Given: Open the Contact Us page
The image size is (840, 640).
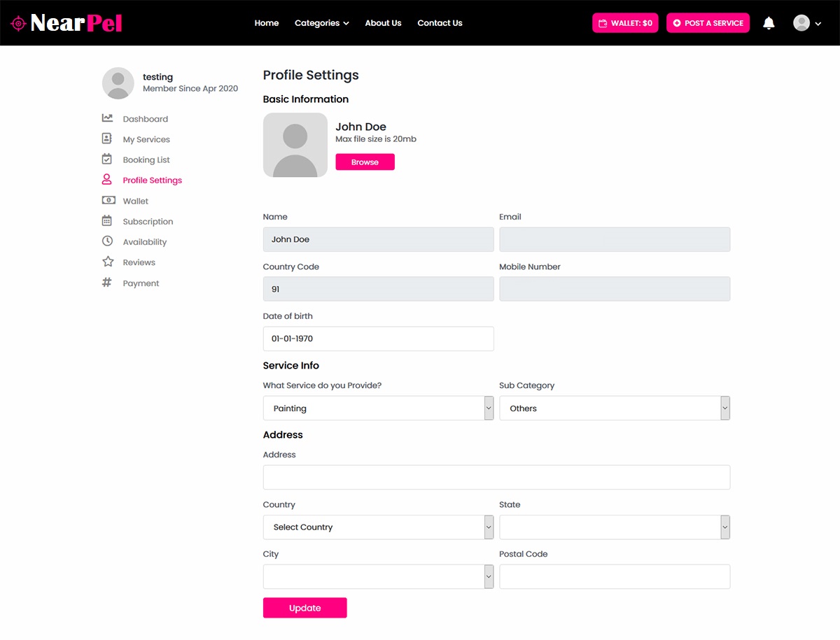Looking at the screenshot, I should (x=440, y=23).
